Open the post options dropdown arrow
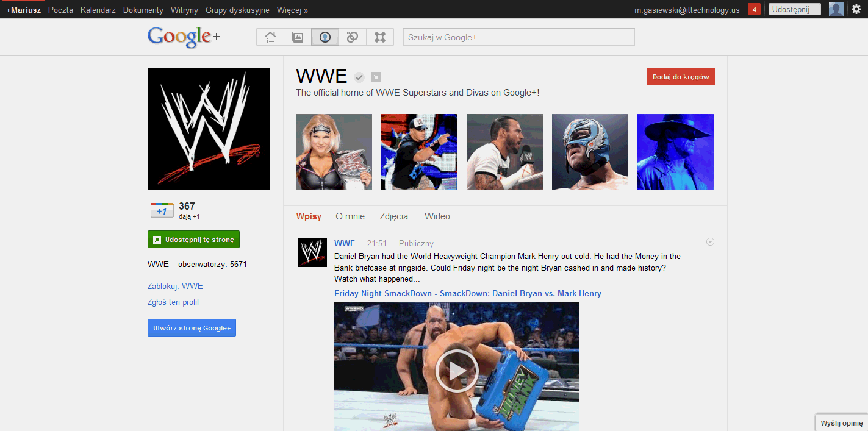Image resolution: width=868 pixels, height=431 pixels. (710, 242)
